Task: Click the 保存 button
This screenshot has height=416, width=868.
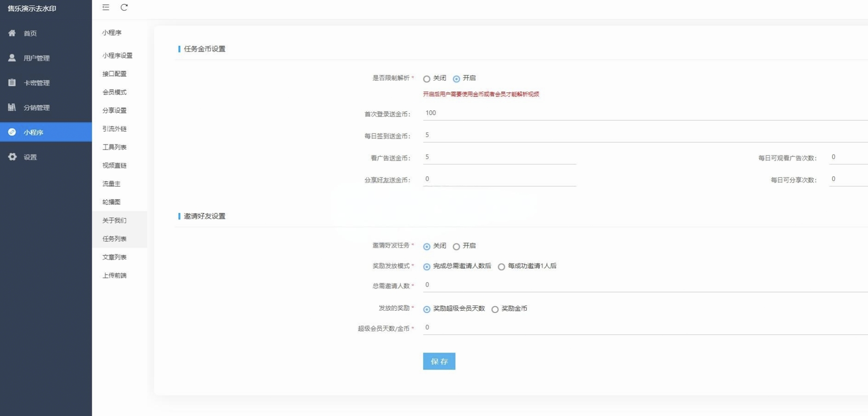Action: pos(439,361)
